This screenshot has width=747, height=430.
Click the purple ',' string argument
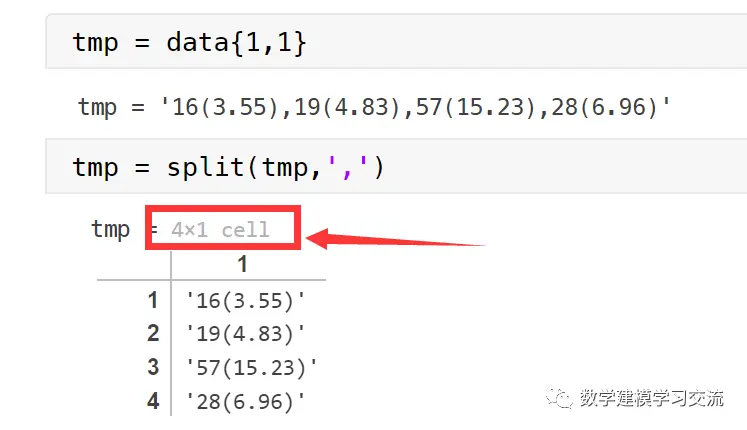(347, 168)
